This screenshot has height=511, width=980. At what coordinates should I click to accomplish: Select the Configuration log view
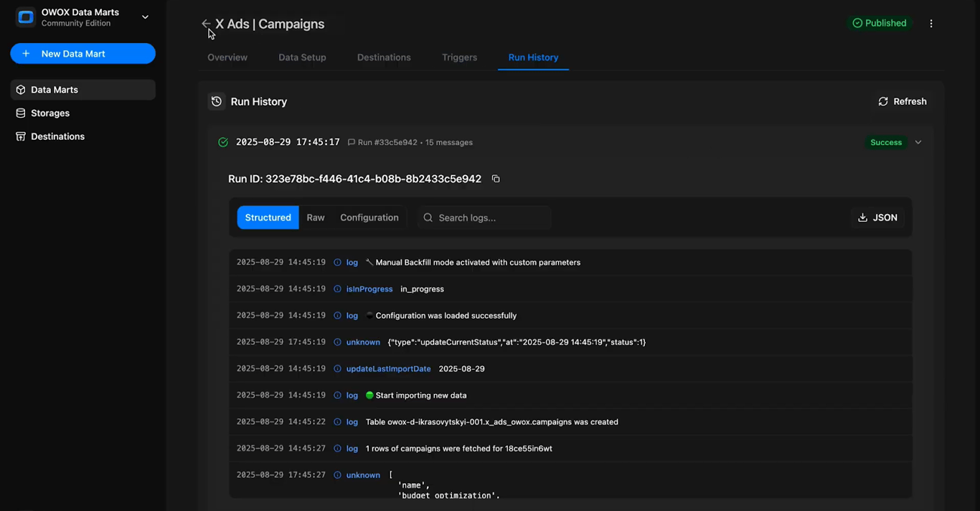point(369,217)
